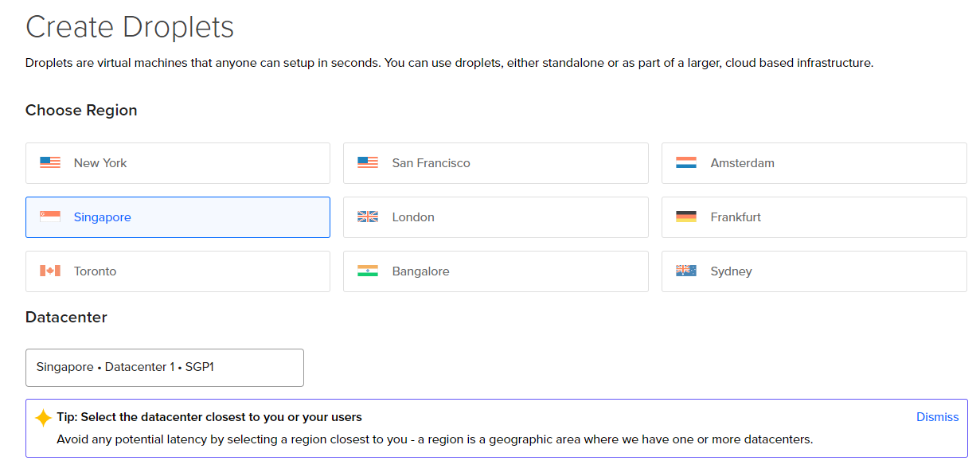The image size is (980, 476).
Task: Click the Choose Region heading
Action: (81, 111)
